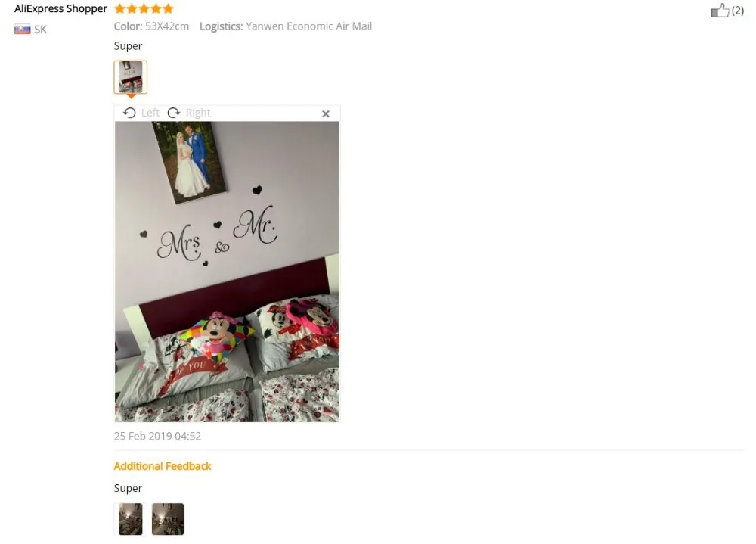
Task: Click the fifth star of the rating
Action: [x=168, y=8]
